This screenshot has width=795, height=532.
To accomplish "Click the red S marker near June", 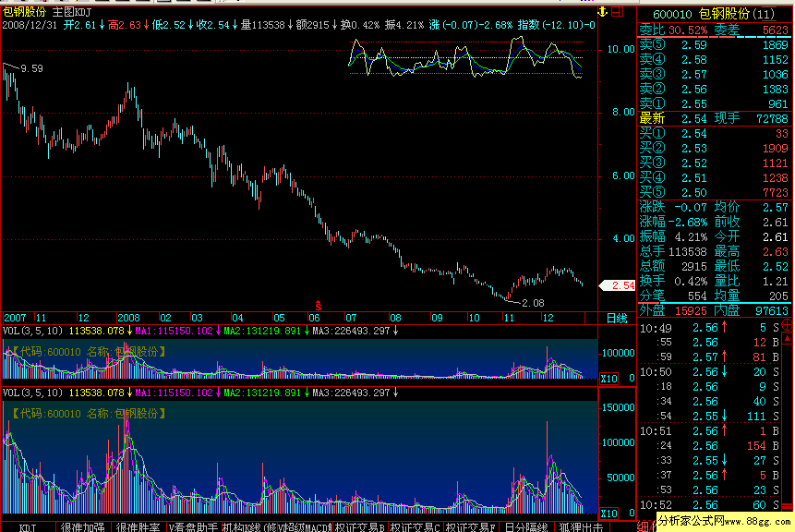I will point(318,306).
